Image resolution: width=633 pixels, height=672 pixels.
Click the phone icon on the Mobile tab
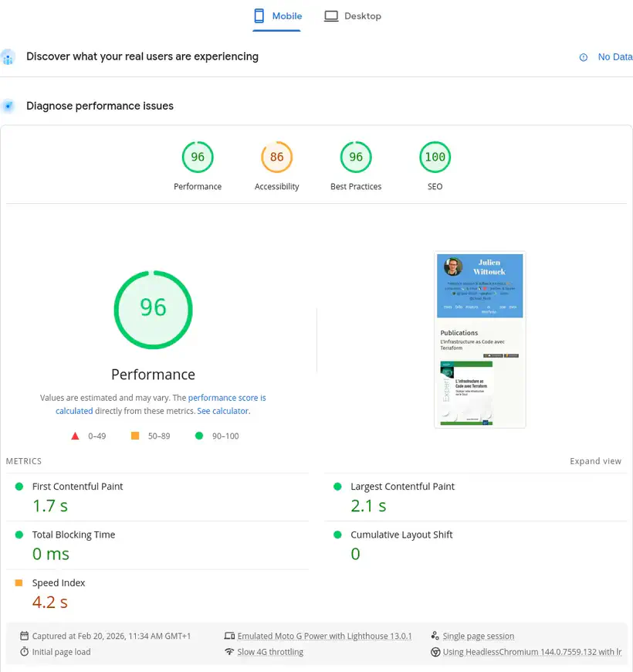click(258, 15)
